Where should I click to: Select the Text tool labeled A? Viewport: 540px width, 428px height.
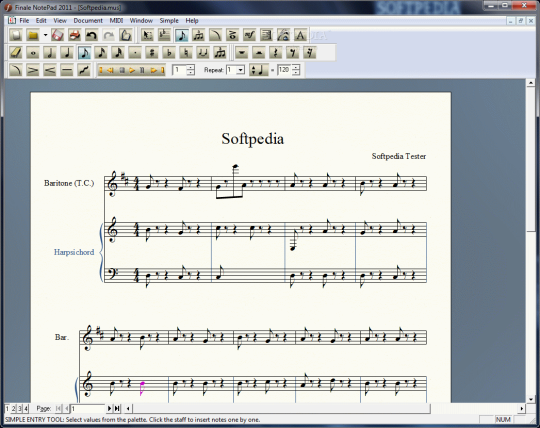coord(300,35)
